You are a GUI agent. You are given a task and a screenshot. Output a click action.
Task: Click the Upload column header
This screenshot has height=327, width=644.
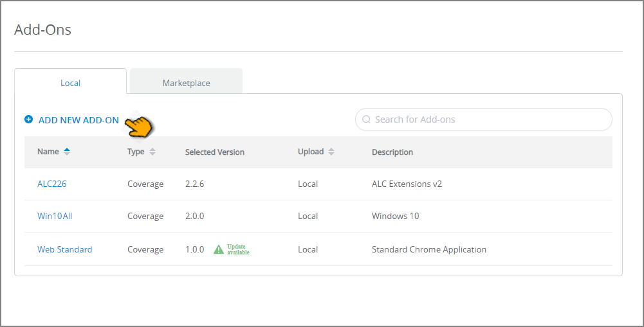(x=311, y=152)
